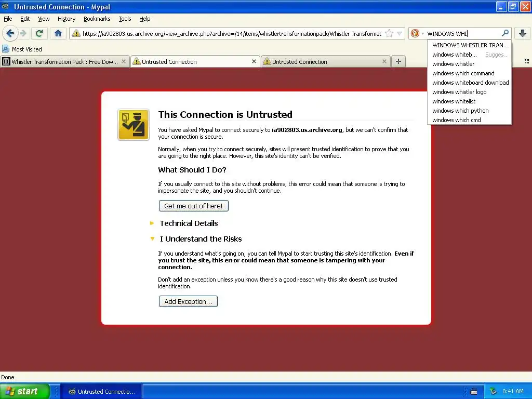The image size is (532, 399).
Task: Select 'windows which cmd' suggestion
Action: [470, 120]
